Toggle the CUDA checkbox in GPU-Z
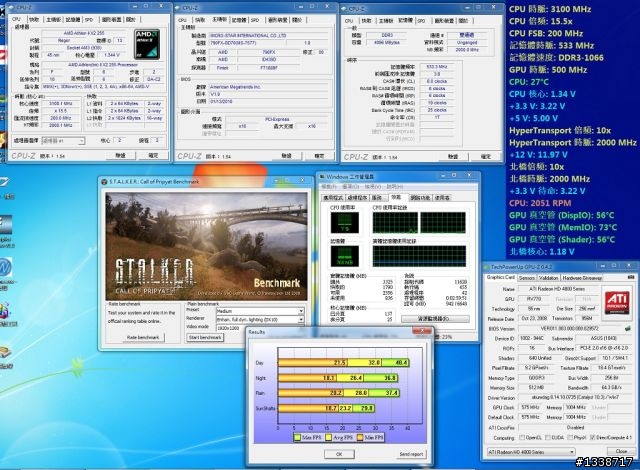The width and height of the screenshot is (640, 470). (x=548, y=438)
